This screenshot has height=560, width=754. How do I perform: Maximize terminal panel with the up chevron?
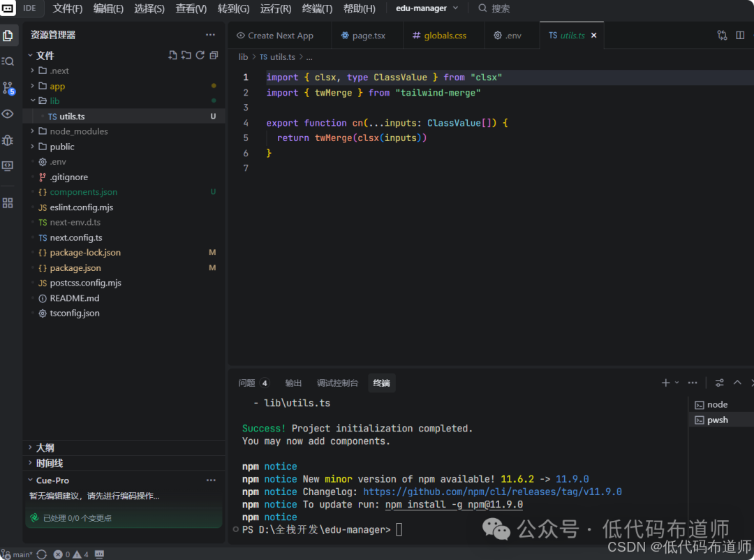(x=737, y=383)
